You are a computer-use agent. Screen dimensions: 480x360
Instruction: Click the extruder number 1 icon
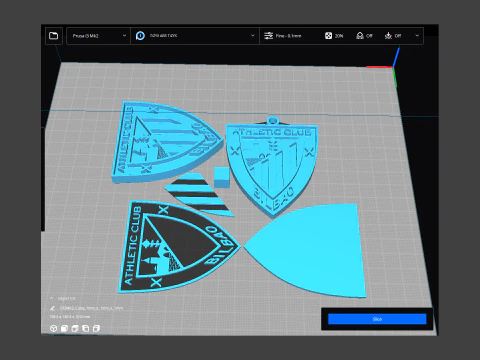140,36
